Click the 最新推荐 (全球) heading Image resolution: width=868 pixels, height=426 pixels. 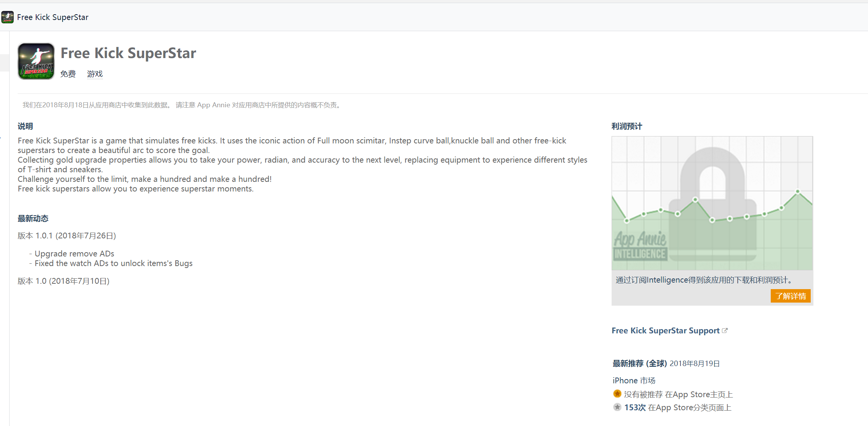click(x=640, y=363)
